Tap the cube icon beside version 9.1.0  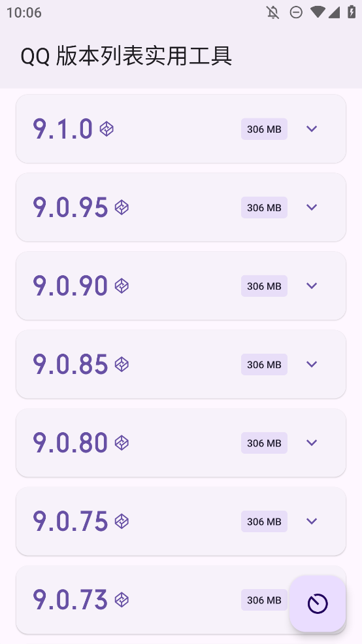click(x=107, y=129)
